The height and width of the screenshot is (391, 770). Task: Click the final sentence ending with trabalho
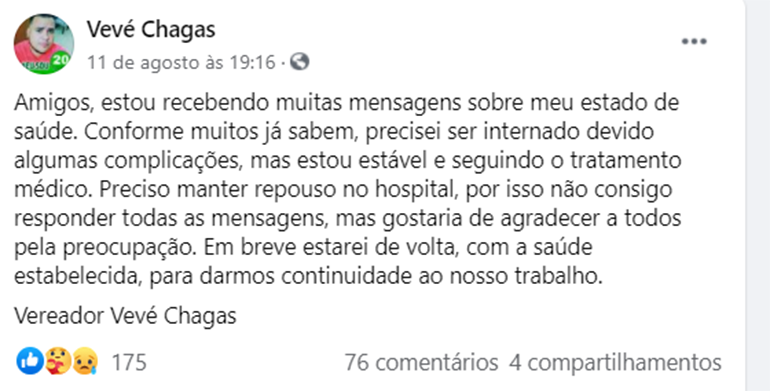click(308, 276)
